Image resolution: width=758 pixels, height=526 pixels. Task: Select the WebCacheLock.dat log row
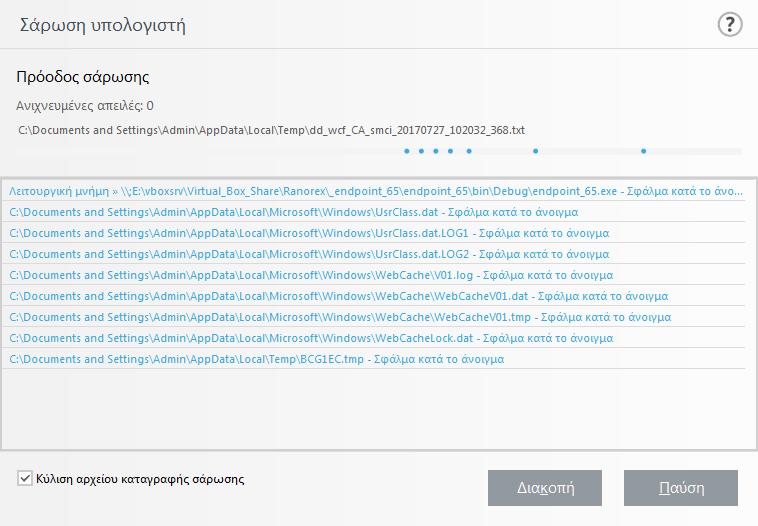tap(373, 338)
